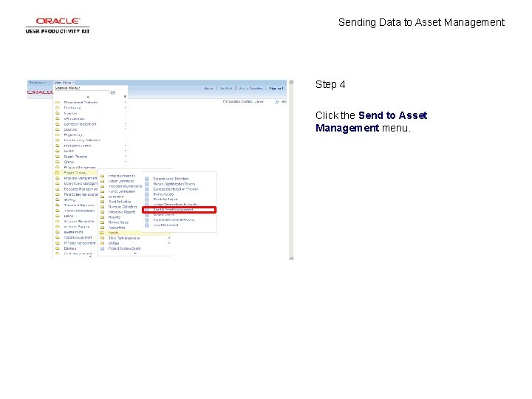
Task: Click the Project Costing folder icon
Action: [58, 173]
